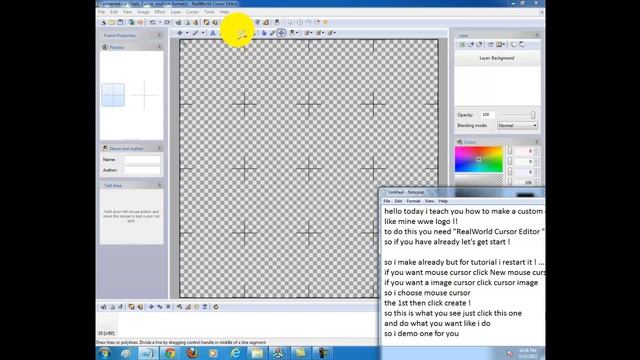This screenshot has width=640, height=360.
Task: Click the Notepad line 'like mine wwe logo !!'
Action: 421,221
